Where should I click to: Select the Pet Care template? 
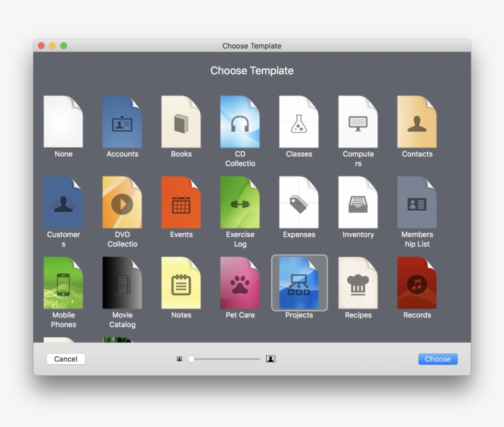[240, 282]
